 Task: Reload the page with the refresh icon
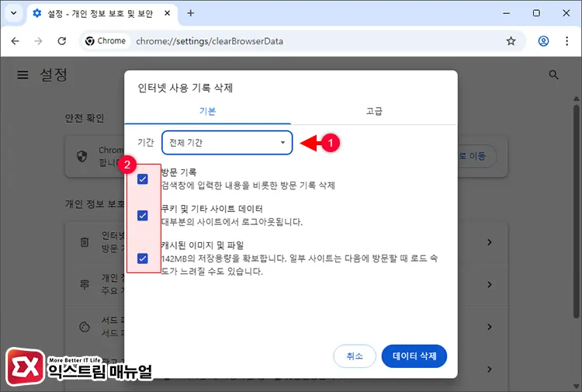(x=61, y=41)
